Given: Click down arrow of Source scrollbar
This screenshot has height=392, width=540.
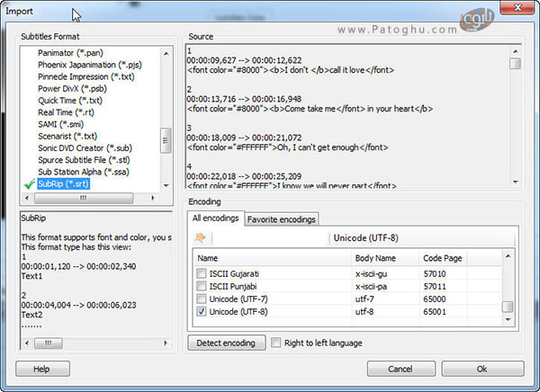Looking at the screenshot, I should pyautogui.click(x=515, y=182).
